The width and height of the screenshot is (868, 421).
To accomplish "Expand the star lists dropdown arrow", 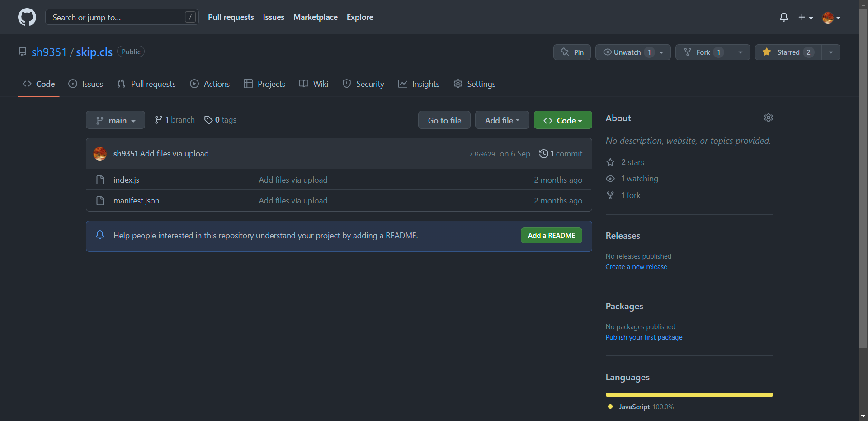I will click(830, 52).
